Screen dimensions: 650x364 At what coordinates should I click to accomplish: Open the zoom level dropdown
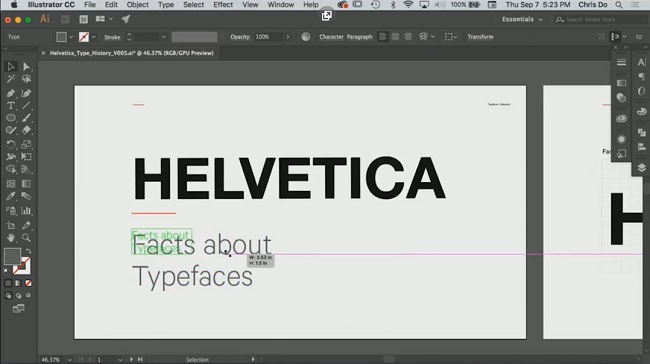tap(69, 359)
